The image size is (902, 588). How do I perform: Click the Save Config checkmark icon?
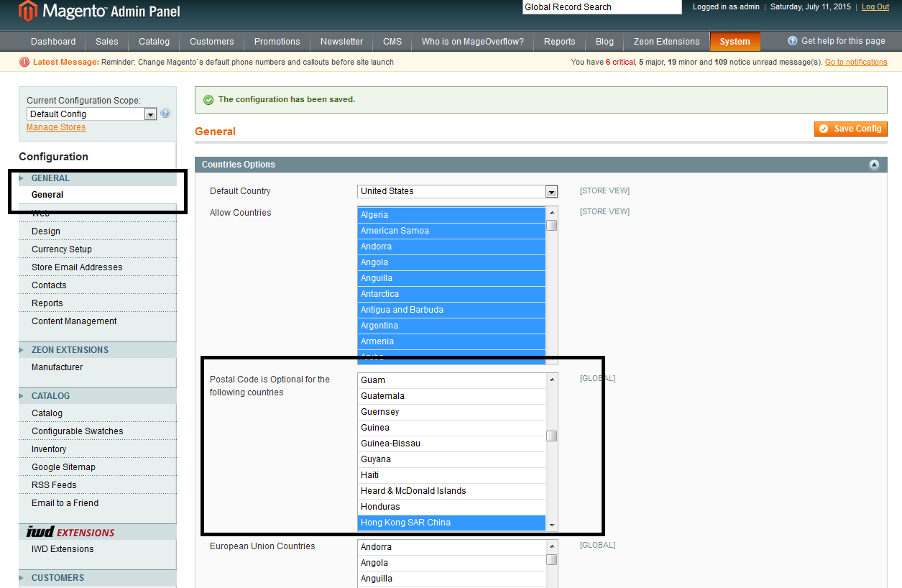tap(823, 129)
